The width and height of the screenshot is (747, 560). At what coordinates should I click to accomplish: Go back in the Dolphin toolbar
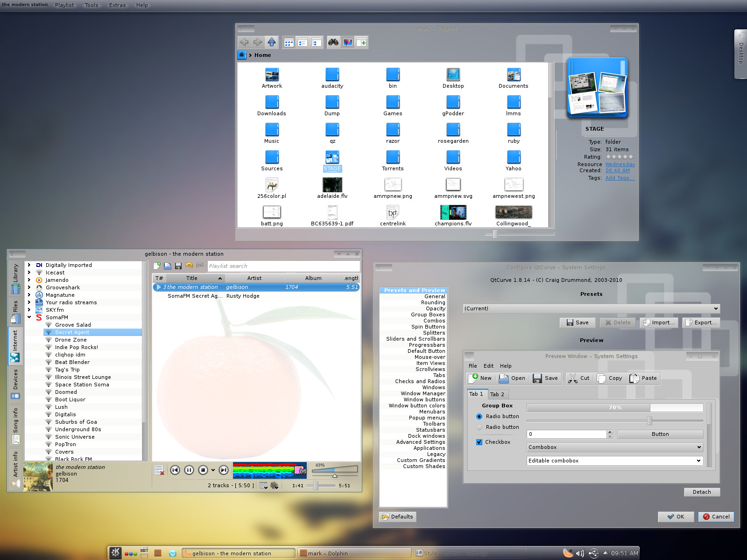tap(244, 42)
